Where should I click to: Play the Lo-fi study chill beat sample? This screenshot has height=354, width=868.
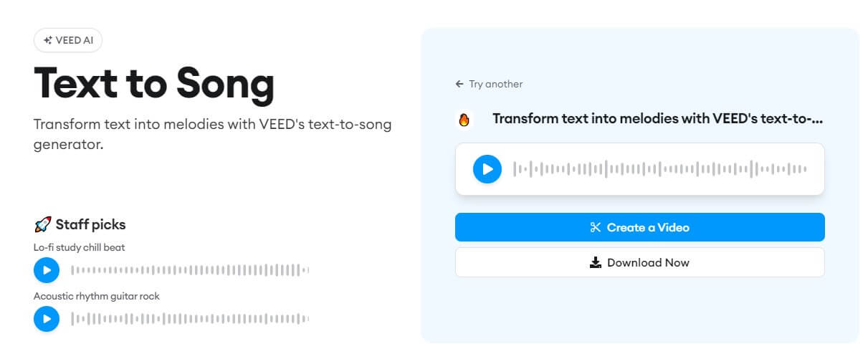tap(47, 270)
